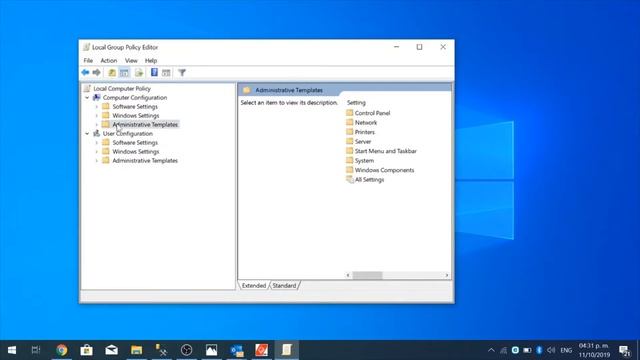Open the Mail app from the taskbar
640x360 pixels.
coord(111,350)
